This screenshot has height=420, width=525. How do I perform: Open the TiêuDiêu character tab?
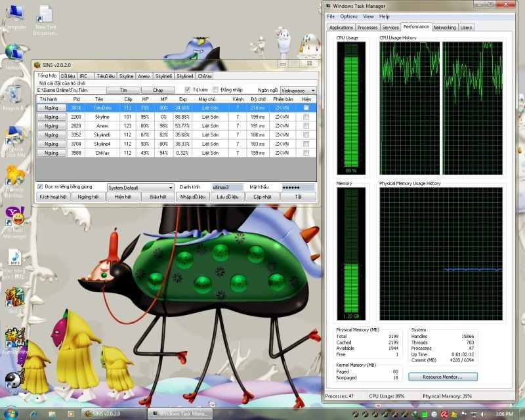(106, 76)
